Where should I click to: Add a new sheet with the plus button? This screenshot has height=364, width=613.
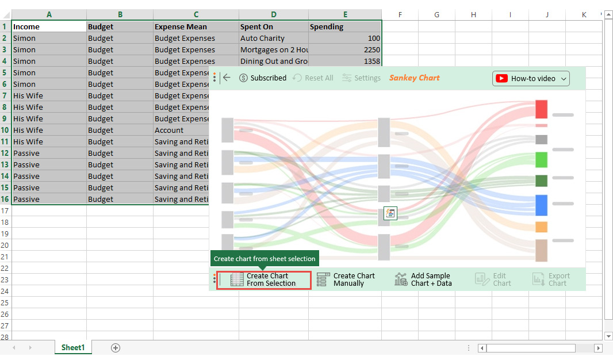click(x=116, y=347)
